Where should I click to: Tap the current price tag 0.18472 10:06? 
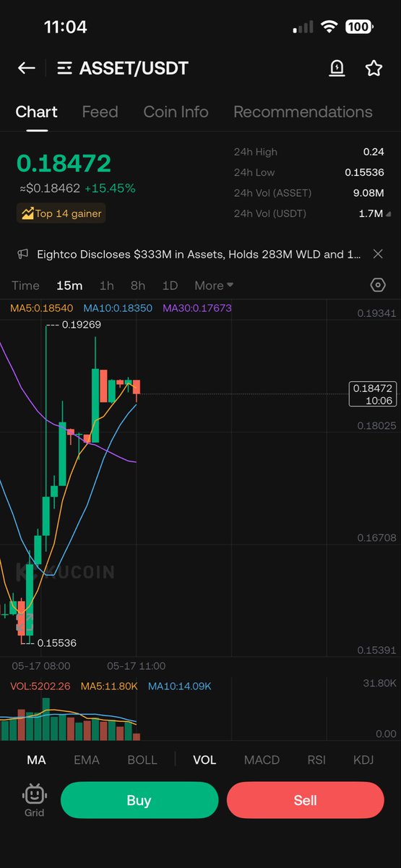click(372, 393)
